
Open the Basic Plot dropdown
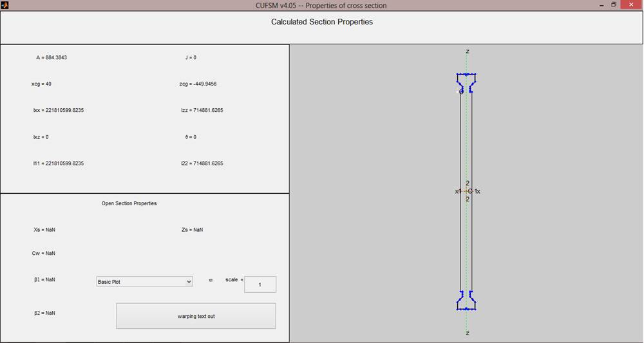coord(144,282)
